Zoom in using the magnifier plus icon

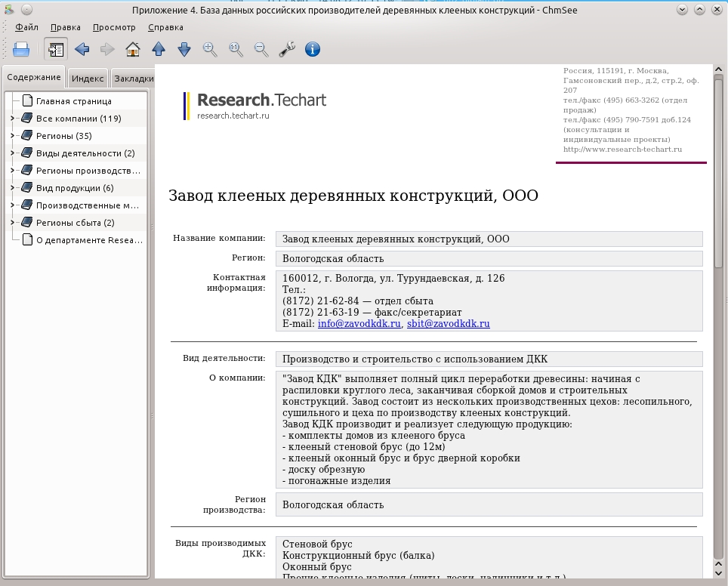(x=210, y=49)
